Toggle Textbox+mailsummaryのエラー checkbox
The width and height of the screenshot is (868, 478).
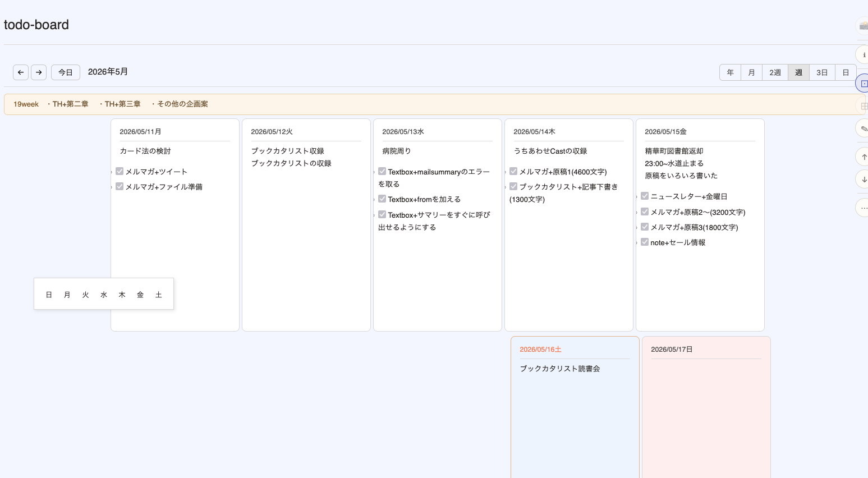(x=382, y=171)
